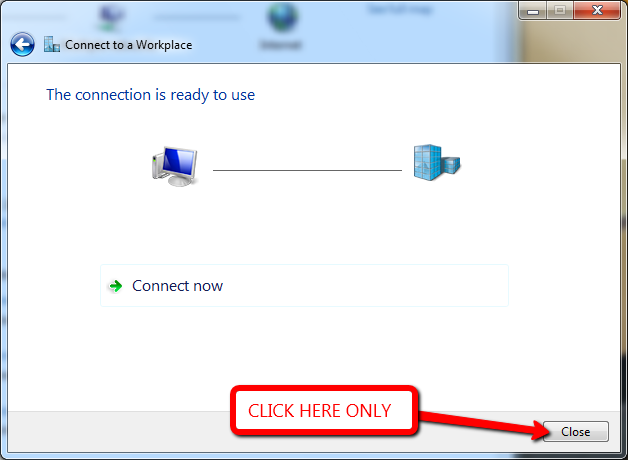The height and width of the screenshot is (460, 628).
Task: Click the blurred Internet label behind the window
Action: click(280, 44)
